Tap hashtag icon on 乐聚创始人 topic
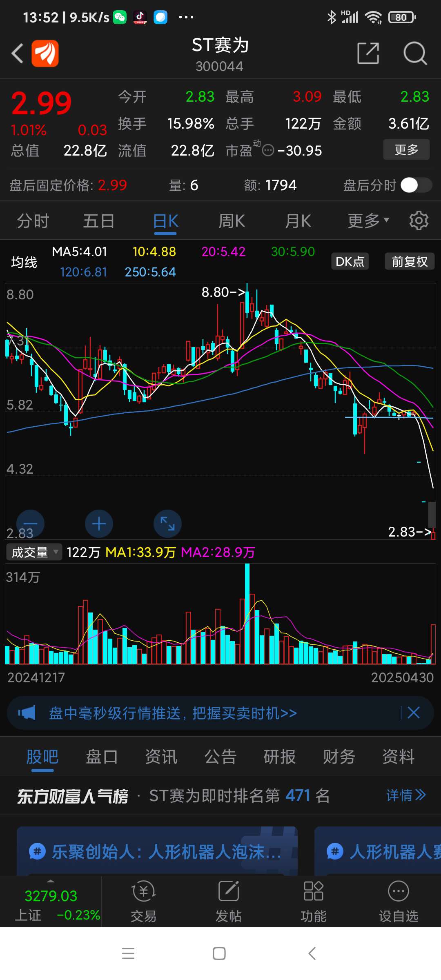Viewport: 441px width, 980px height. coord(38,852)
